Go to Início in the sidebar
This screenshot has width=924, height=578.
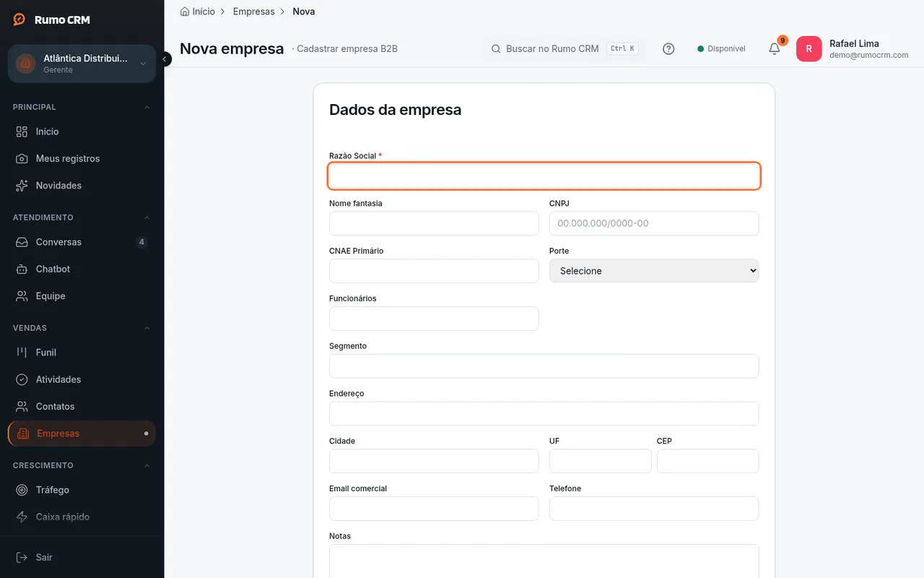tap(82, 131)
